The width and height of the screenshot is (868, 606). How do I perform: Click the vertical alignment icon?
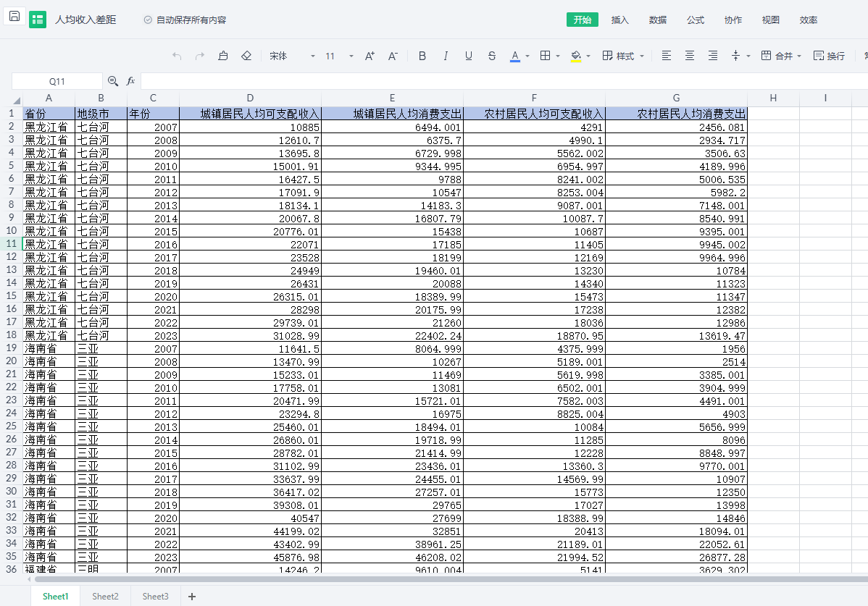(735, 55)
